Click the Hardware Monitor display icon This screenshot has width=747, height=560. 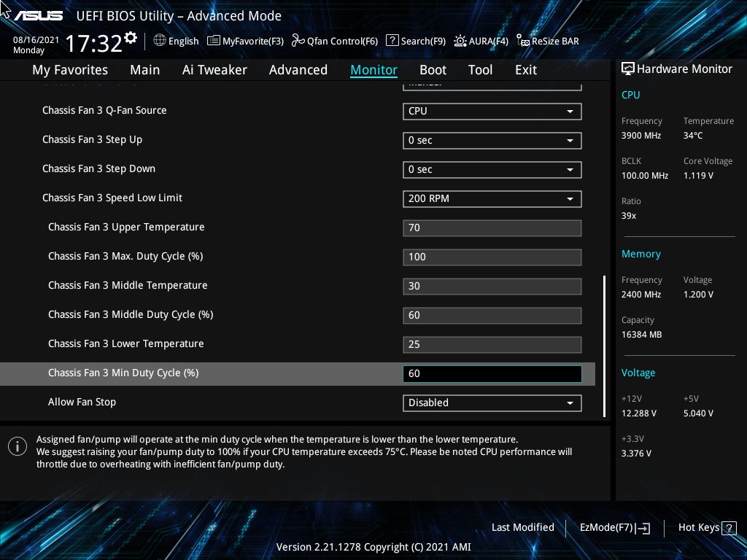click(x=628, y=69)
